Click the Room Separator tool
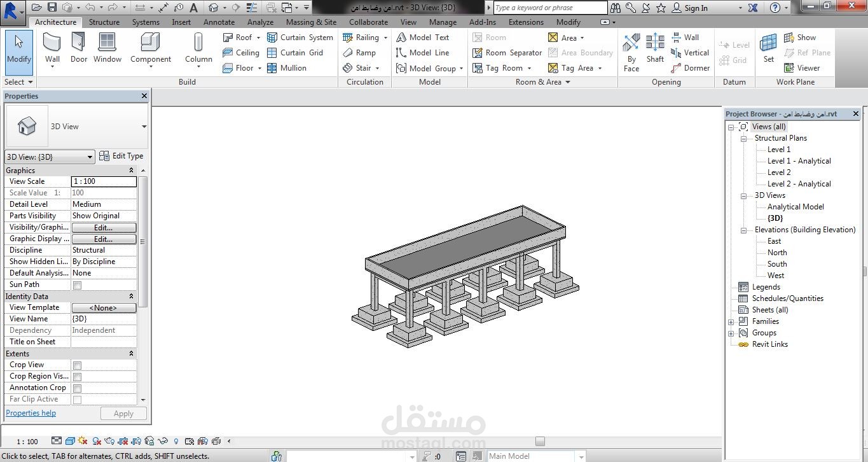The width and height of the screenshot is (868, 462). [x=507, y=53]
